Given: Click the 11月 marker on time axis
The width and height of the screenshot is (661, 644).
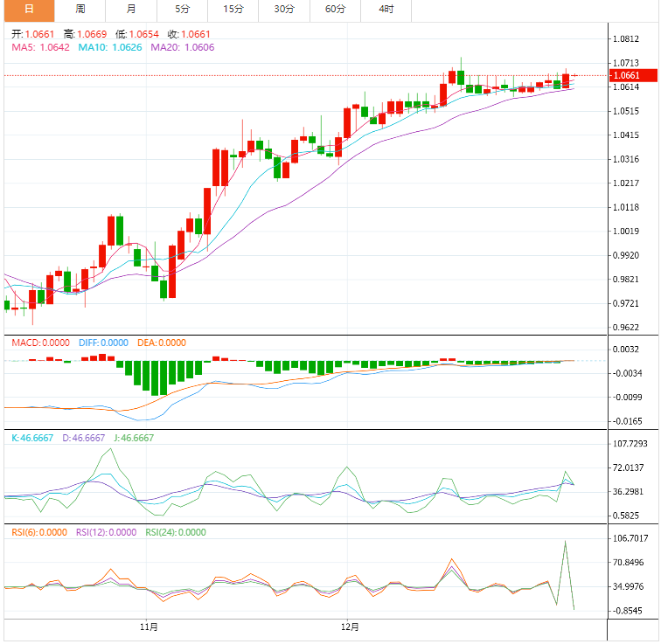Looking at the screenshot, I should point(149,627).
